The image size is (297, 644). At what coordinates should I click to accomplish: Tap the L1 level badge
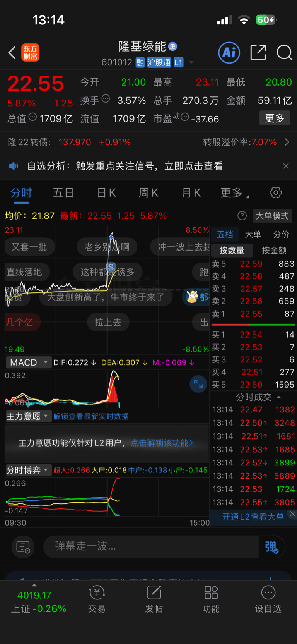tap(178, 62)
